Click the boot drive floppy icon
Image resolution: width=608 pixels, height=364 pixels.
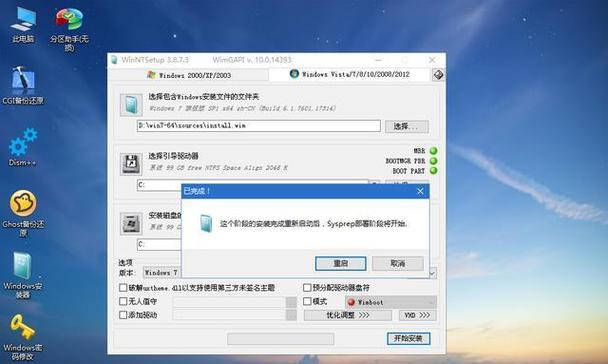pyautogui.click(x=131, y=164)
